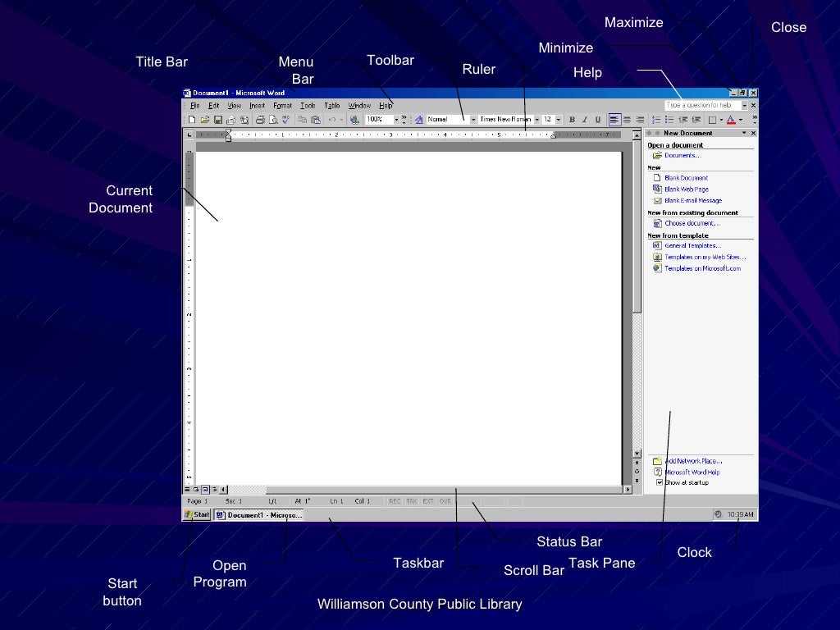Viewport: 840px width, 630px height.
Task: Click the Blank E-mail Message link
Action: click(693, 200)
